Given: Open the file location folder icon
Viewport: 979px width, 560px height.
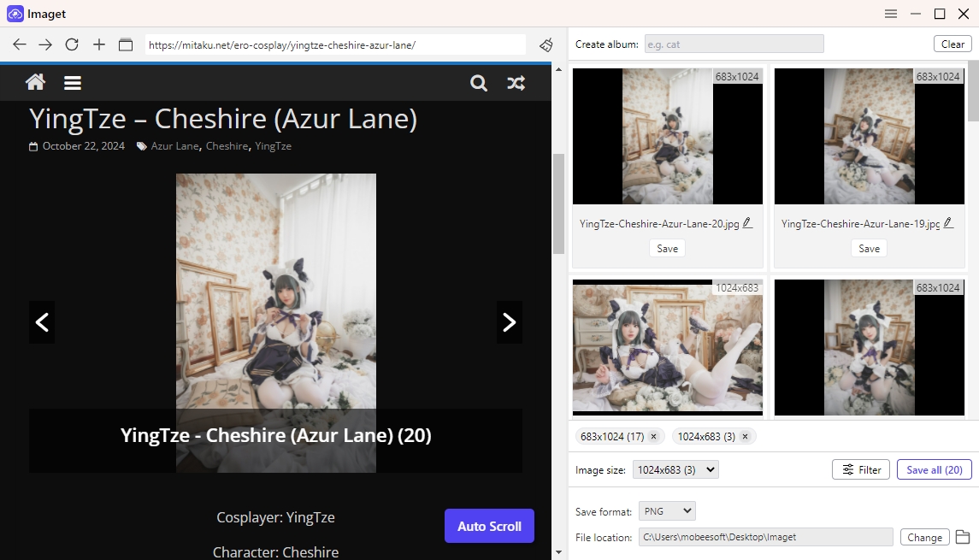Looking at the screenshot, I should pyautogui.click(x=963, y=537).
